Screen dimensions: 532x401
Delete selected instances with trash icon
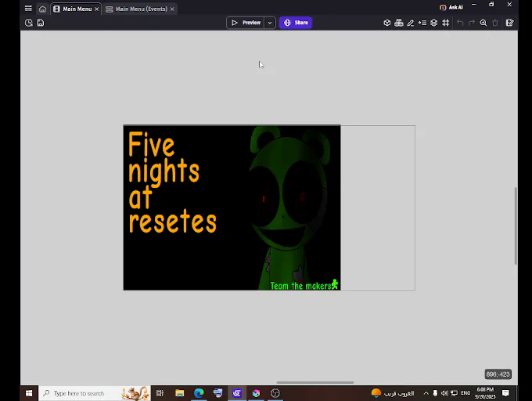coord(495,23)
